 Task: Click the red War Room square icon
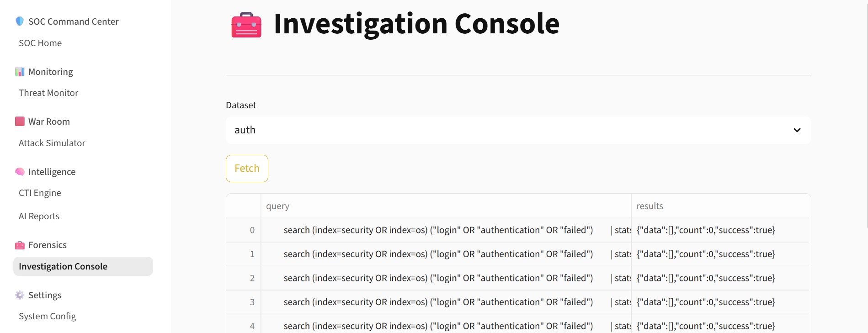(x=20, y=122)
